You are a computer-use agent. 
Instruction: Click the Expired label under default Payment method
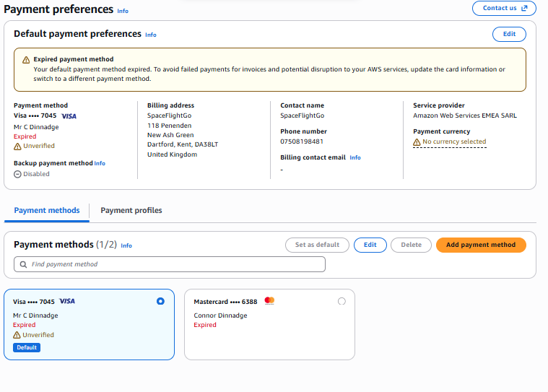click(25, 136)
